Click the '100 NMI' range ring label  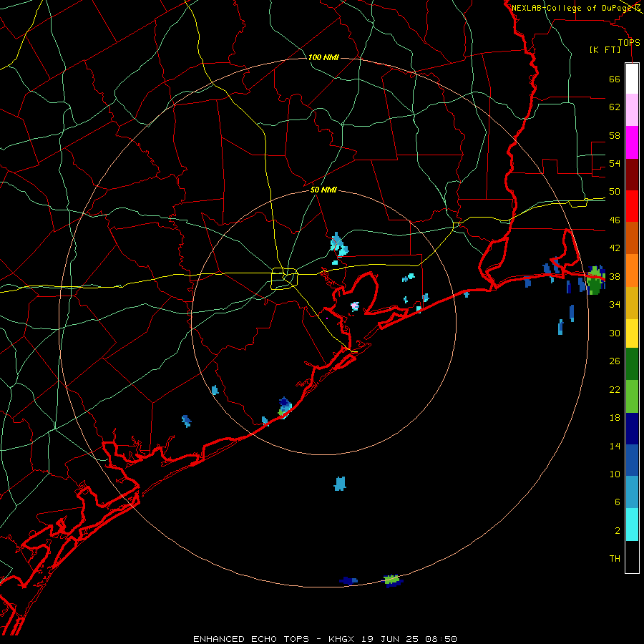pyautogui.click(x=323, y=57)
